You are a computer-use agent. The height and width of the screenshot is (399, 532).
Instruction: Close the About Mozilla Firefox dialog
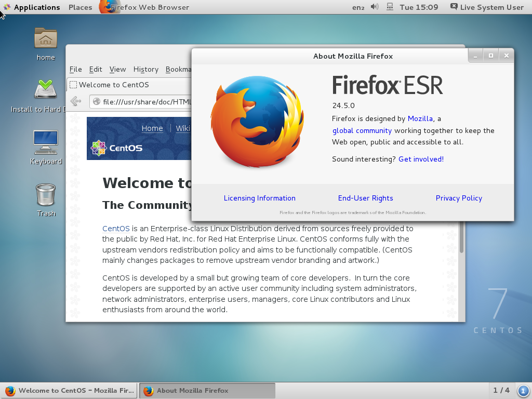point(506,56)
